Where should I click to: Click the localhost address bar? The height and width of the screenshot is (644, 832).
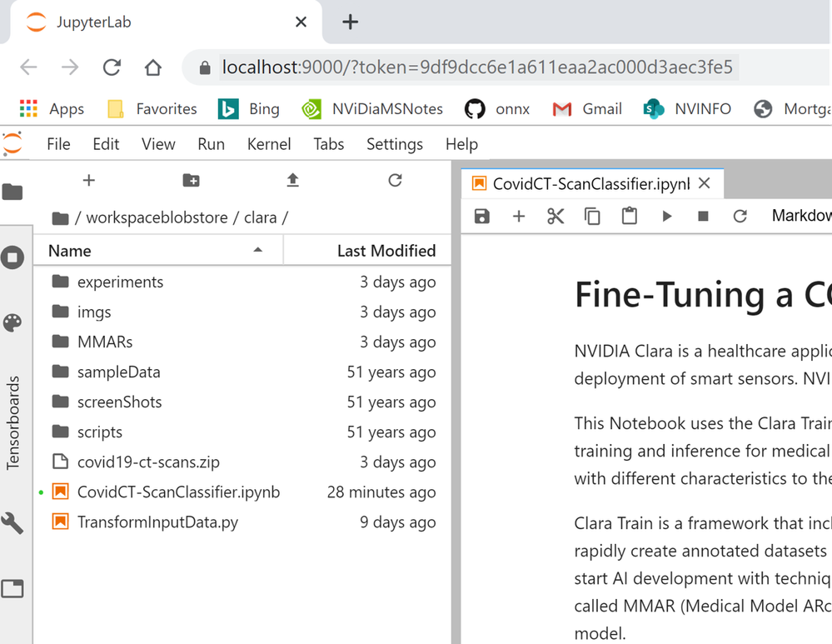(476, 67)
